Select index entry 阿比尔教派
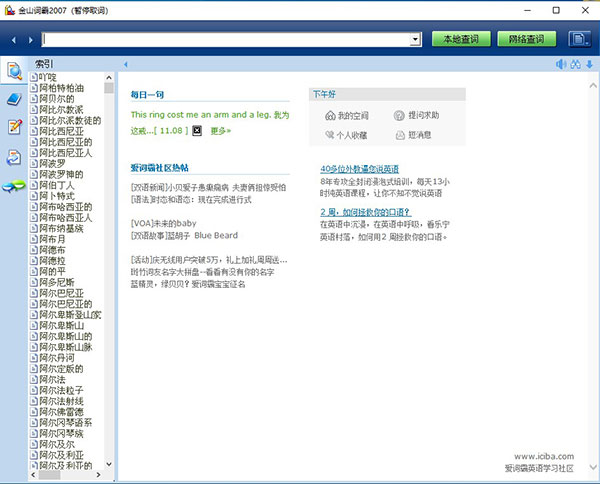 pyautogui.click(x=61, y=109)
